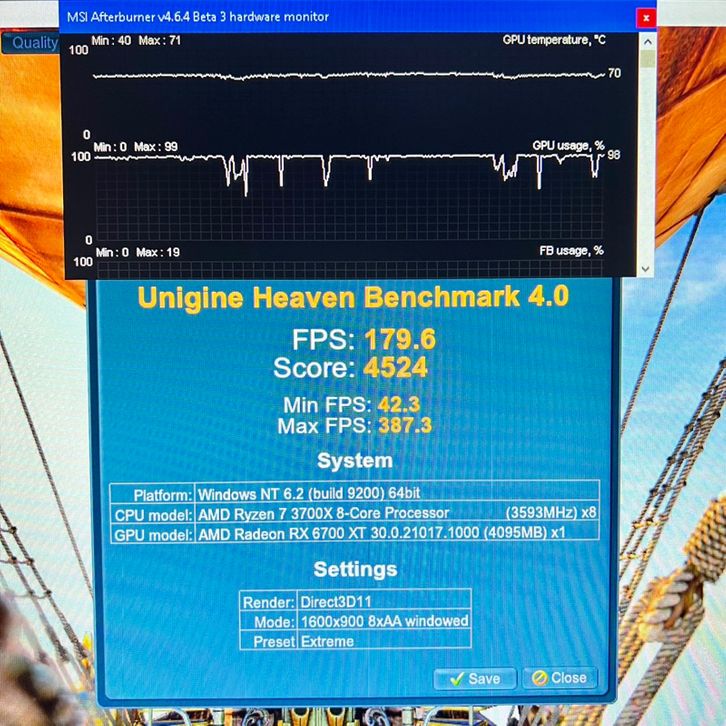The width and height of the screenshot is (726, 726).
Task: Click the green checkmark Save button
Action: pos(474,678)
